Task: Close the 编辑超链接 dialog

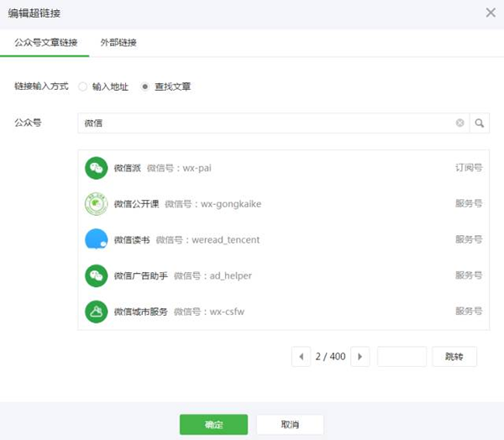Action: point(491,13)
